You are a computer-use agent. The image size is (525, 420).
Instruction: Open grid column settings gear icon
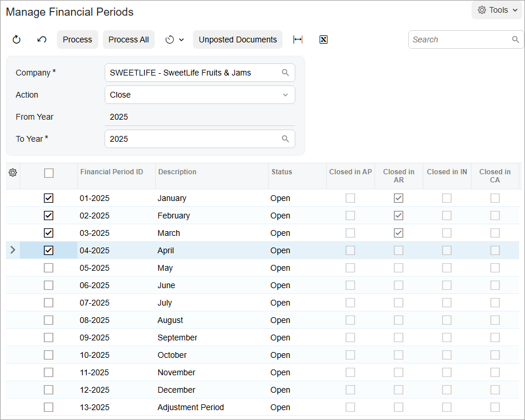(x=13, y=173)
